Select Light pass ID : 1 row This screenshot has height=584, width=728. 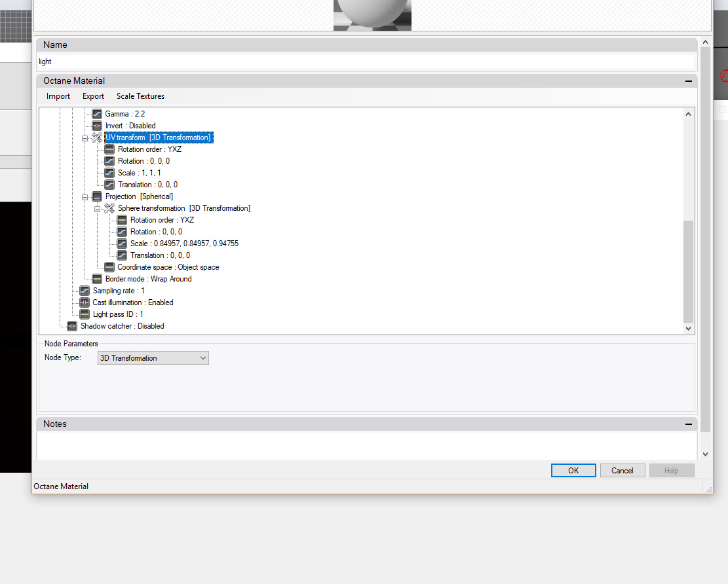tap(118, 314)
